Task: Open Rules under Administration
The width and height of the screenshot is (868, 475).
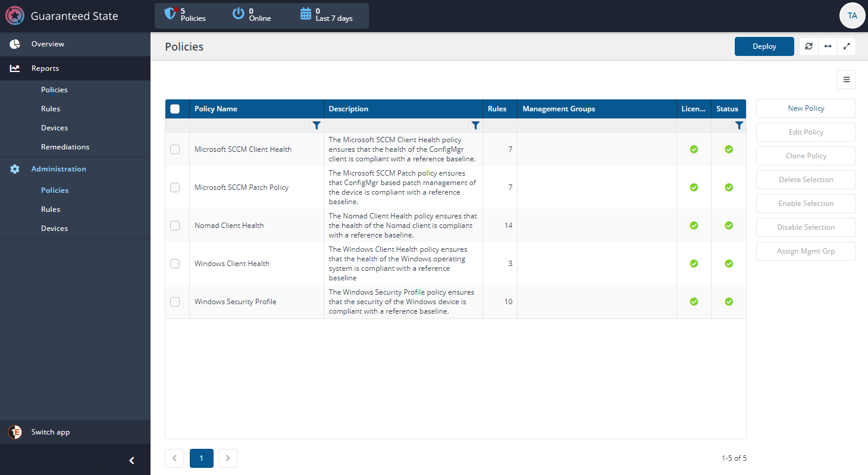Action: tap(51, 210)
